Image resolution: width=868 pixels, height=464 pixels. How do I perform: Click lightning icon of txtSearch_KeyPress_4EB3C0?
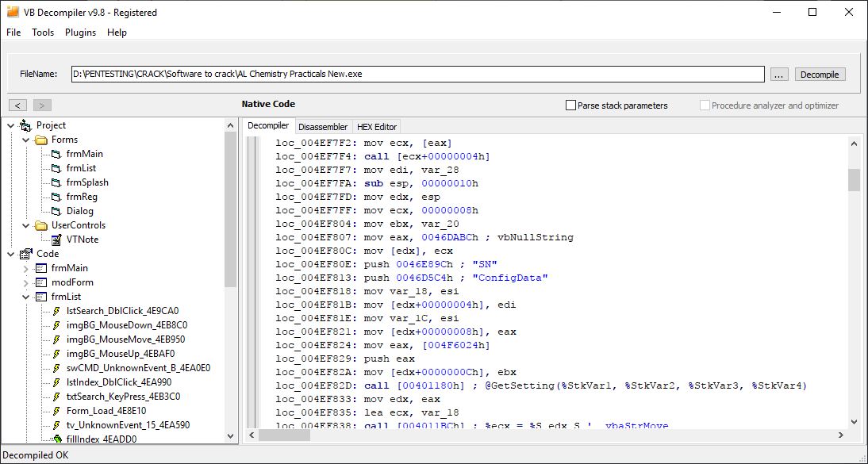click(56, 397)
